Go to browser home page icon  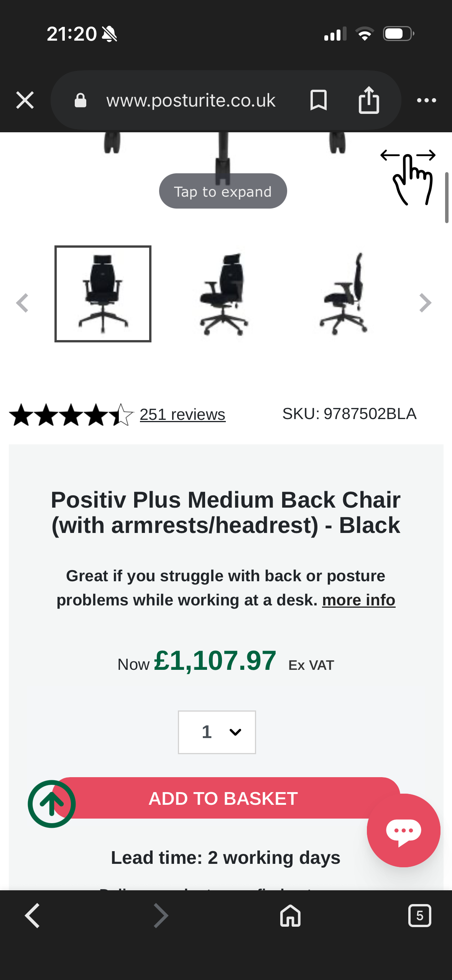click(x=290, y=916)
